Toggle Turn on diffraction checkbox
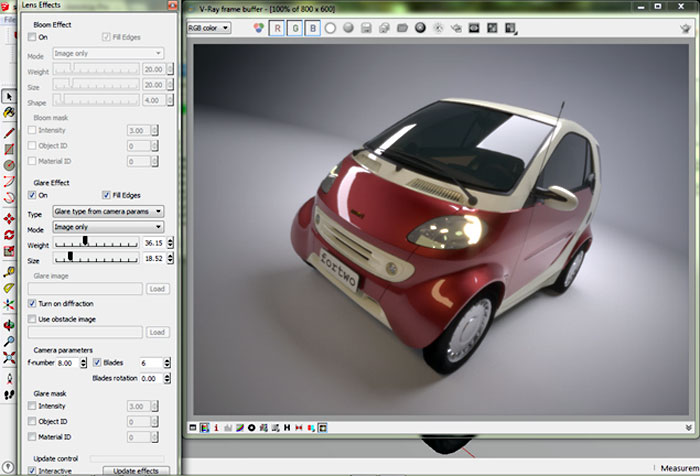This screenshot has height=476, width=700. tap(32, 304)
